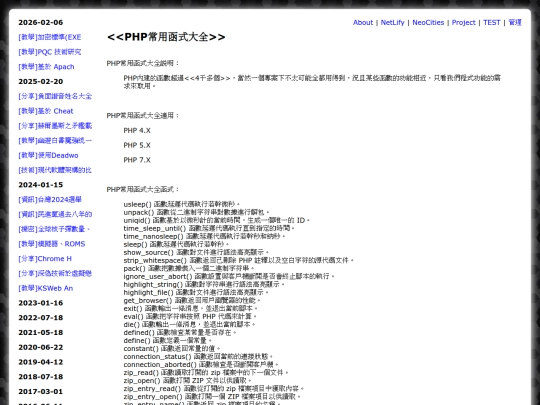Click the eval() function line
The height and width of the screenshot is (405, 540).
click(190, 316)
